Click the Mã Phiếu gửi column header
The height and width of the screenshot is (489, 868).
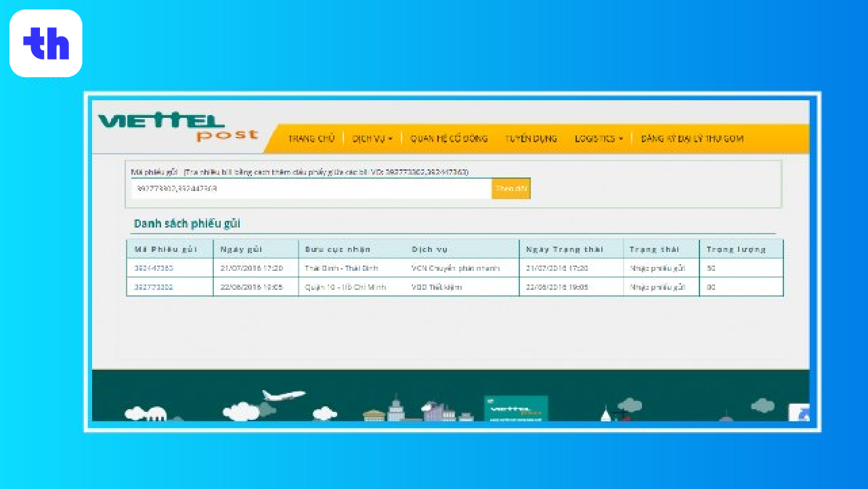(x=166, y=249)
